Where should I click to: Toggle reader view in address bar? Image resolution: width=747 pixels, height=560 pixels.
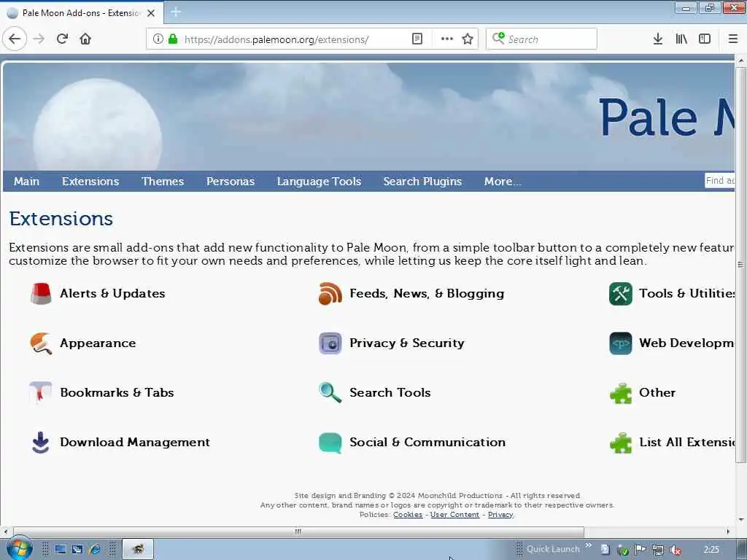click(417, 39)
